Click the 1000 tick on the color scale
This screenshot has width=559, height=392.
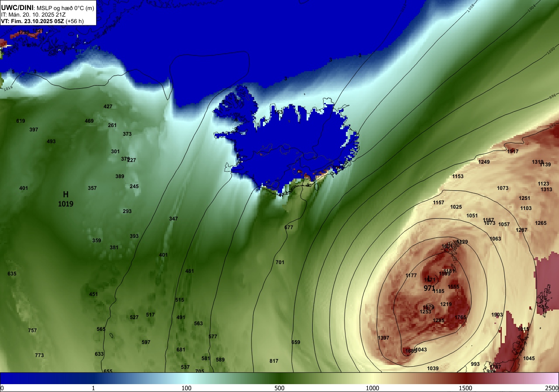(x=373, y=388)
